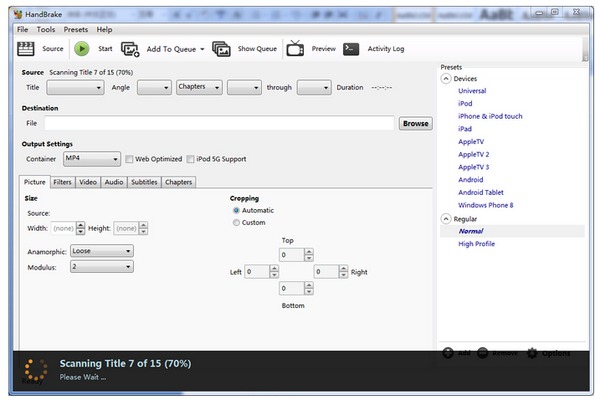Image resolution: width=600 pixels, height=400 pixels.
Task: Select the Automatic cropping radio button
Action: pyautogui.click(x=236, y=211)
